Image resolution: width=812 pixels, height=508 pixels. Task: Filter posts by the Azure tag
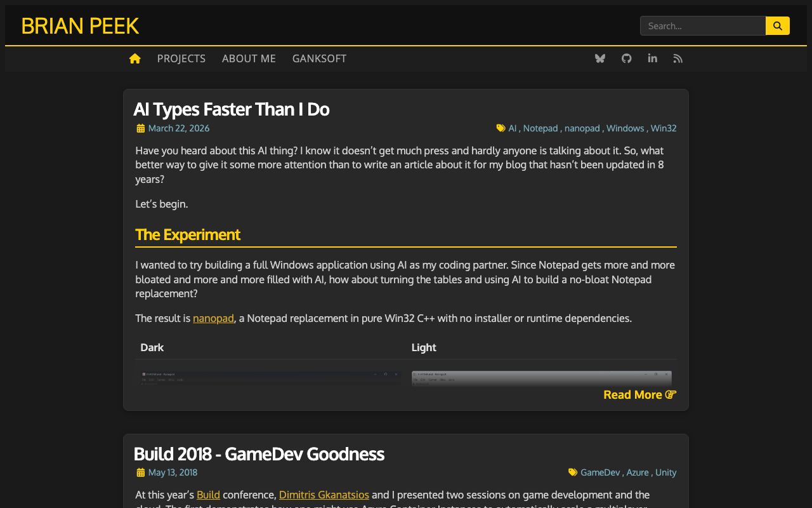pyautogui.click(x=638, y=472)
